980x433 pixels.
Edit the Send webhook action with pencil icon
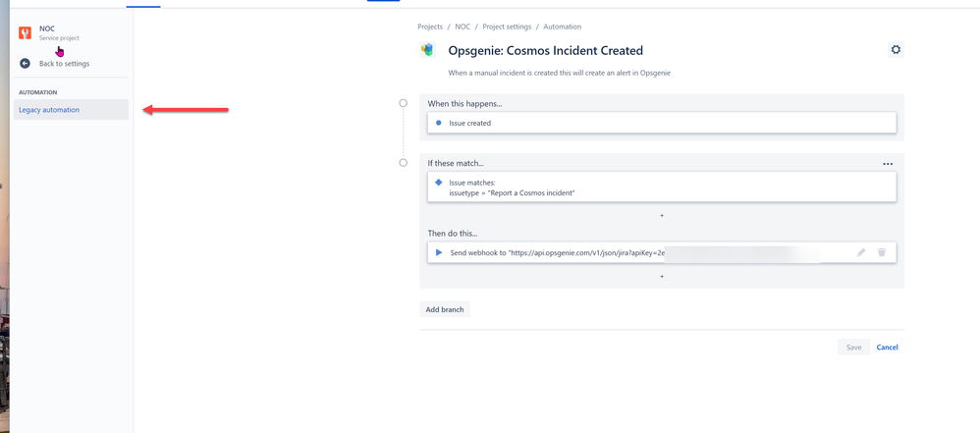(861, 252)
